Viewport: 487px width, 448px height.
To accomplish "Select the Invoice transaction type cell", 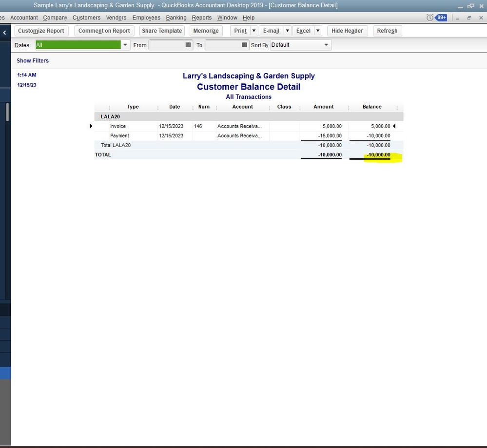I will 118,126.
